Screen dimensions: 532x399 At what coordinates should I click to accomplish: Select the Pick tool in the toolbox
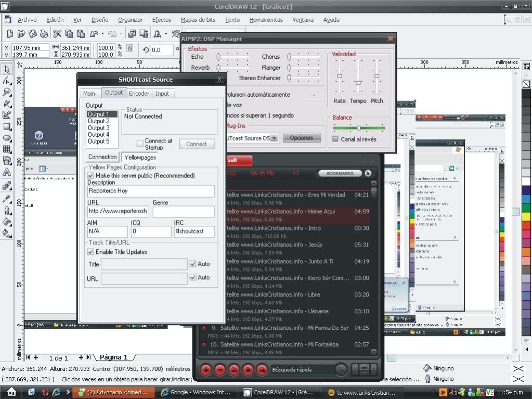(7, 70)
